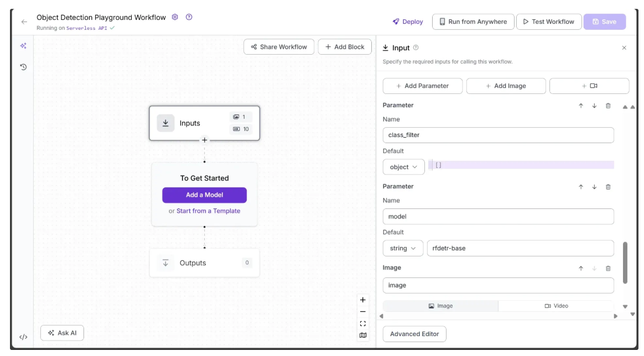644x356 pixels.
Task: Open the code view icon at bottom left
Action: click(x=23, y=337)
